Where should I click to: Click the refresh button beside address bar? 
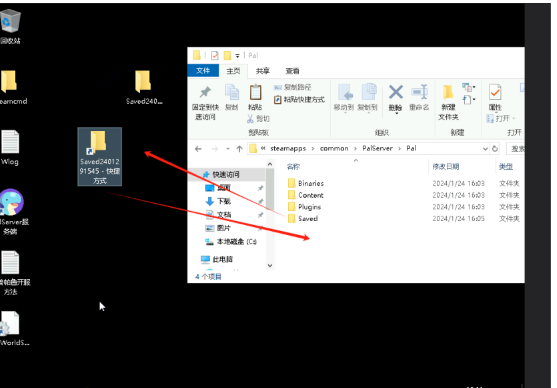pos(495,149)
